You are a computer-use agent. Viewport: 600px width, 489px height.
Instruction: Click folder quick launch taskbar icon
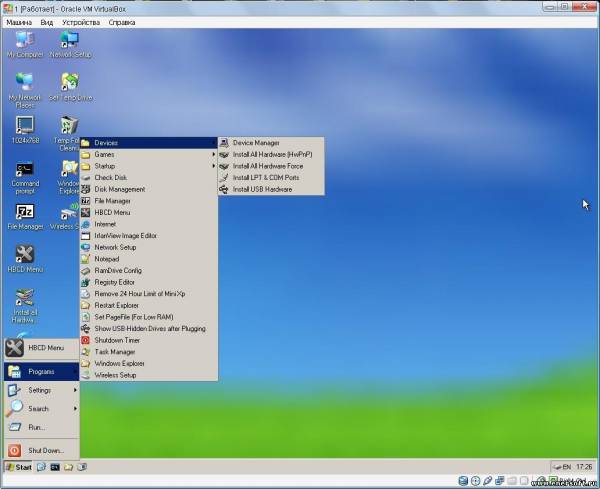tap(68, 467)
